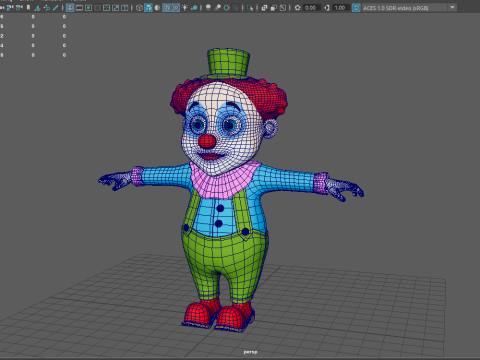Show the Safe Action overlay
This screenshot has width=480, height=360.
(115, 8)
